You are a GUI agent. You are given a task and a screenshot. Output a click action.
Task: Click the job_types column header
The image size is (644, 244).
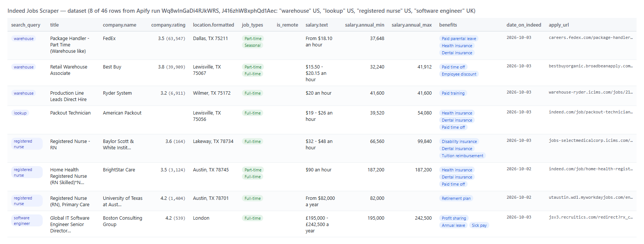click(252, 25)
